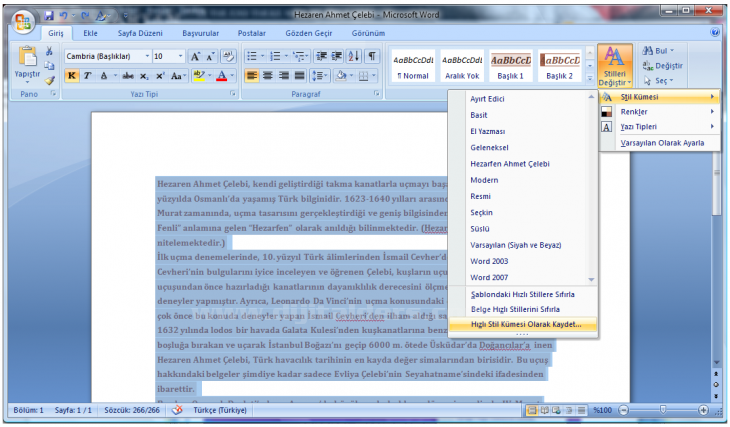The width and height of the screenshot is (730, 427).
Task: Click increase indent icon
Action: 337,56
